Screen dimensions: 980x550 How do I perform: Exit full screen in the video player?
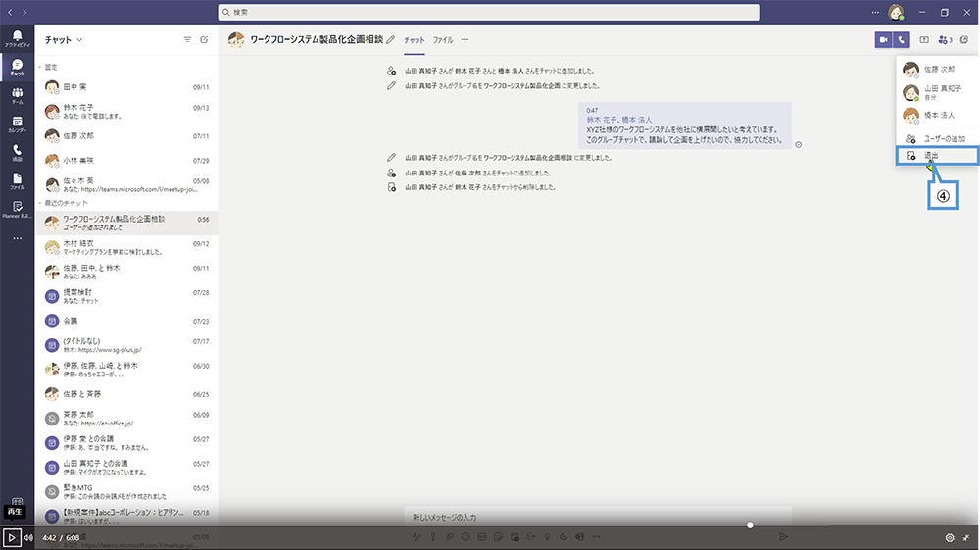966,537
